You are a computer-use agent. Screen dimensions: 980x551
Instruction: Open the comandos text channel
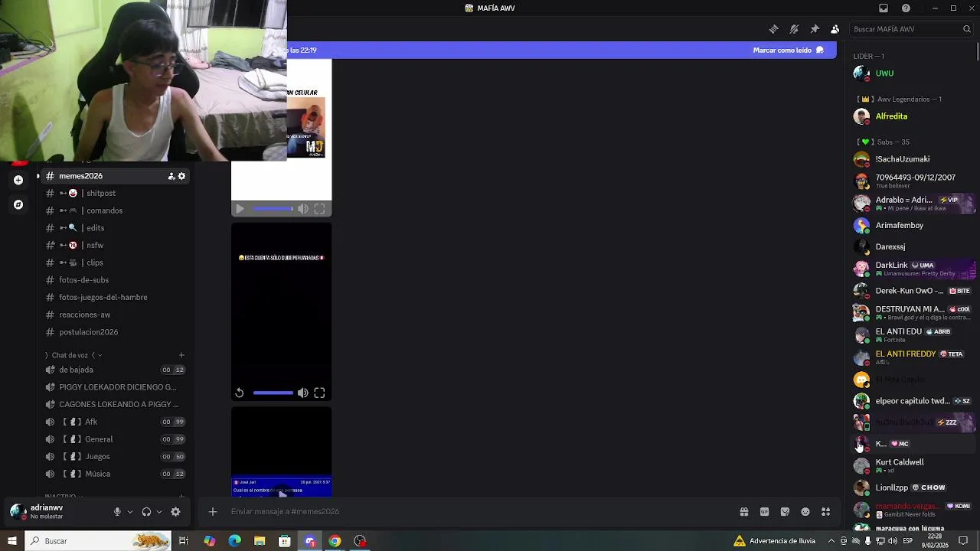115,210
